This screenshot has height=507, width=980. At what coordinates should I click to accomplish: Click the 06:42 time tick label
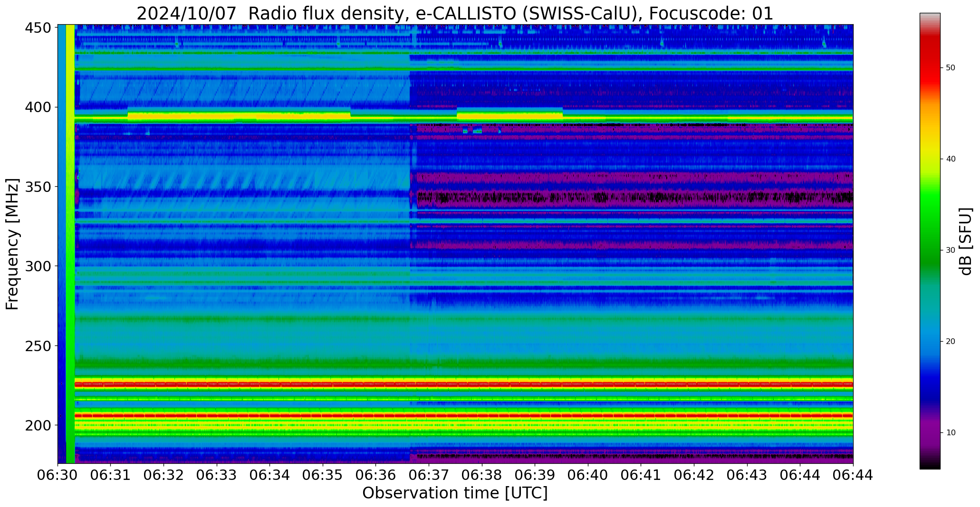click(694, 475)
